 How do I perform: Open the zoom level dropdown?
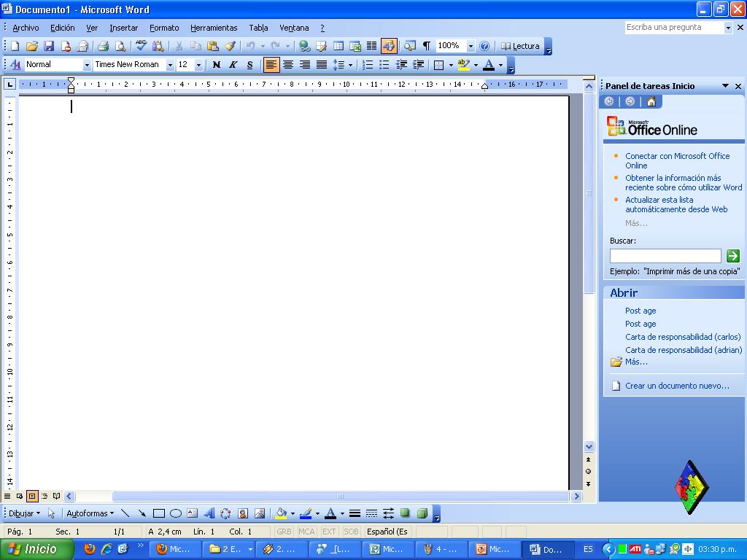(x=471, y=44)
